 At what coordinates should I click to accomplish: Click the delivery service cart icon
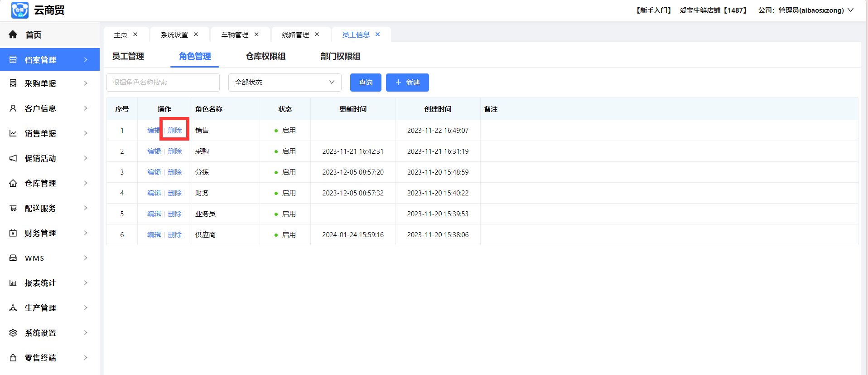(x=13, y=208)
